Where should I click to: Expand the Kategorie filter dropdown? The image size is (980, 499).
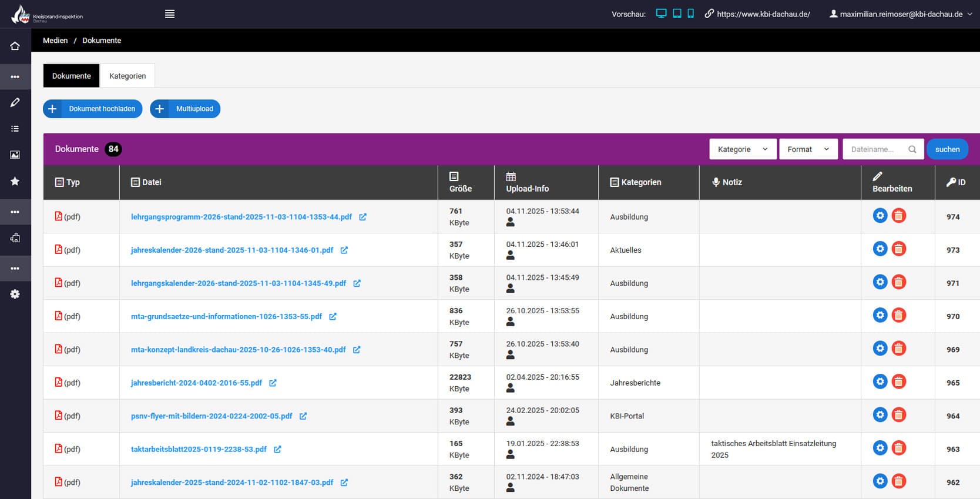point(743,149)
